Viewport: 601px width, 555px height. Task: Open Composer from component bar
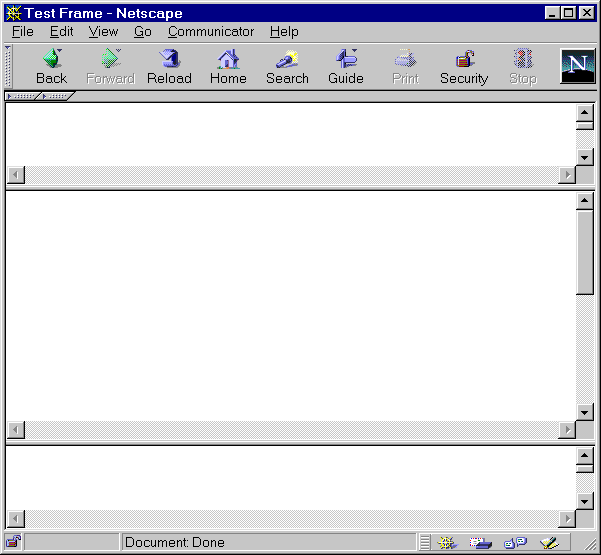point(549,542)
